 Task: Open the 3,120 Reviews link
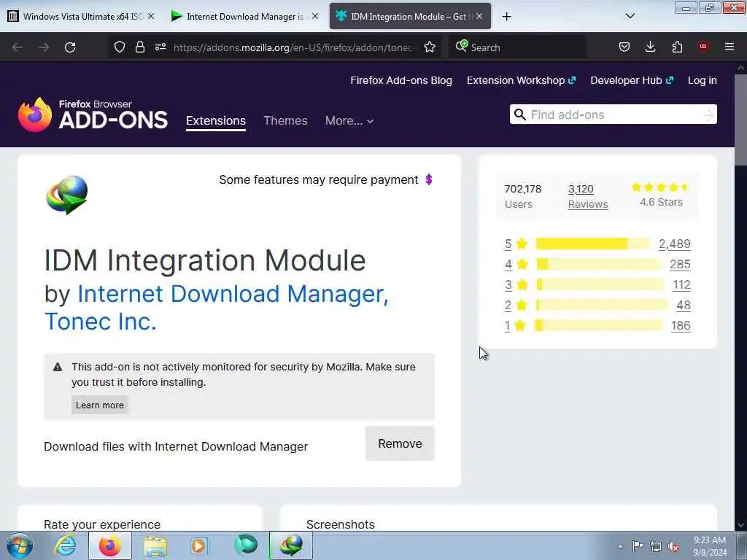pos(588,197)
